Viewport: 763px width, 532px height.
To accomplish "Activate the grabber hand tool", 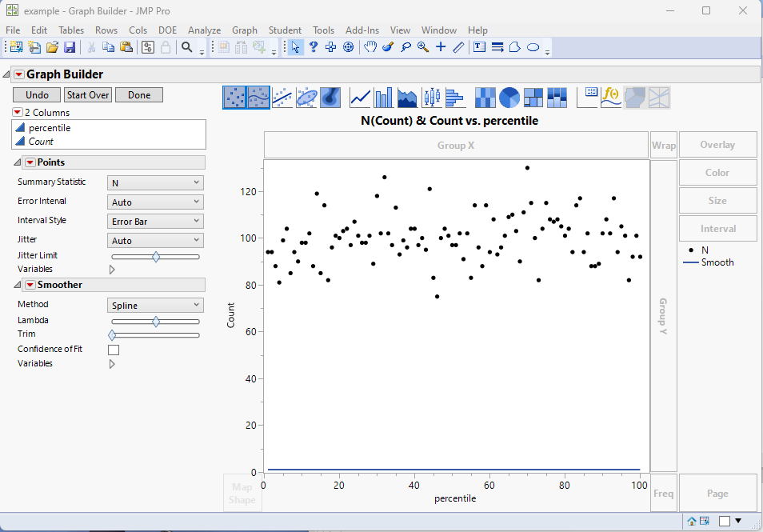I will [x=370, y=47].
